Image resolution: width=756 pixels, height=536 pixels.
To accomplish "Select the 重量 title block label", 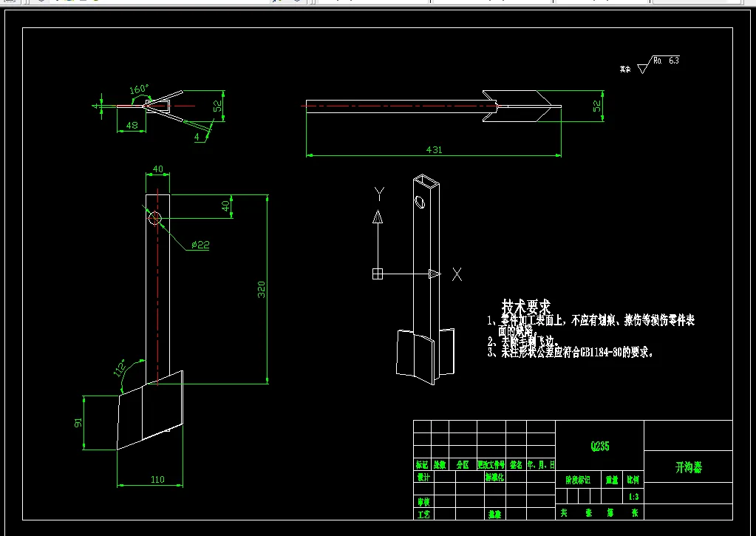I will pos(612,480).
